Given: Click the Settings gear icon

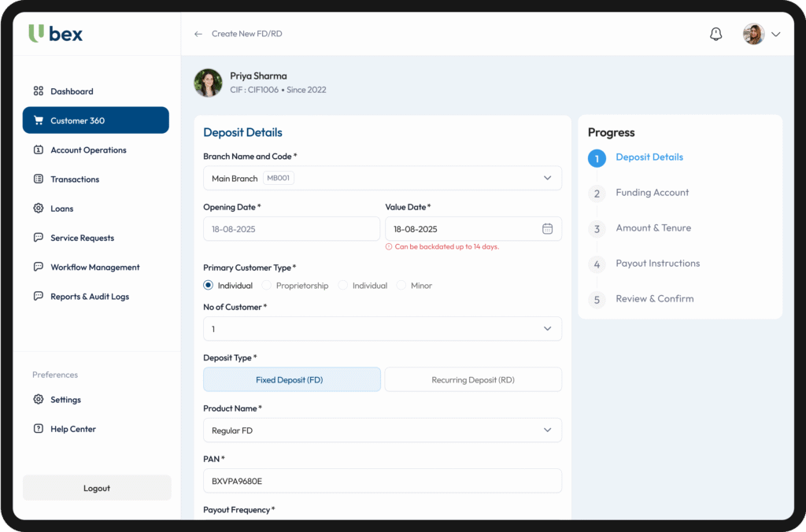Looking at the screenshot, I should click(x=39, y=400).
